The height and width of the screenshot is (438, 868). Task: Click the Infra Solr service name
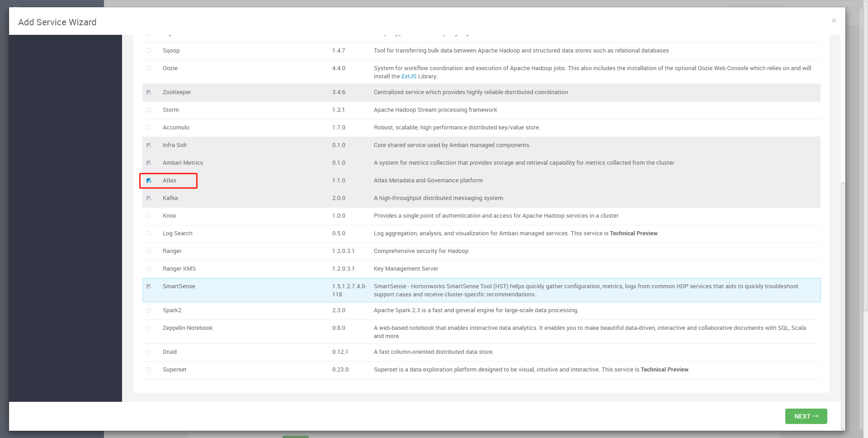click(175, 145)
